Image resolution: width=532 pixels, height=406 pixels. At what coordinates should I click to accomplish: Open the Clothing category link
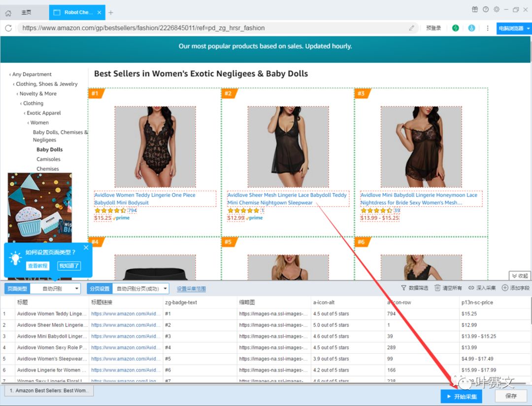tap(33, 103)
